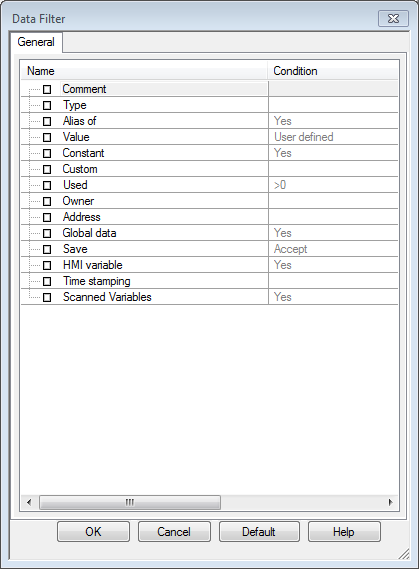This screenshot has width=419, height=569.
Task: Toggle the Global data checkbox
Action: [47, 233]
